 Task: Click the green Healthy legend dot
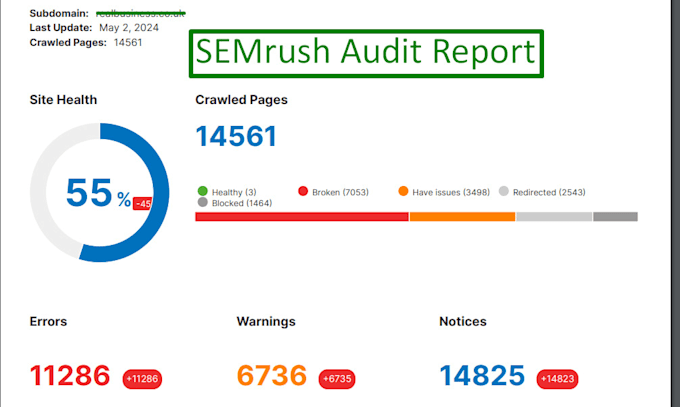(x=203, y=191)
